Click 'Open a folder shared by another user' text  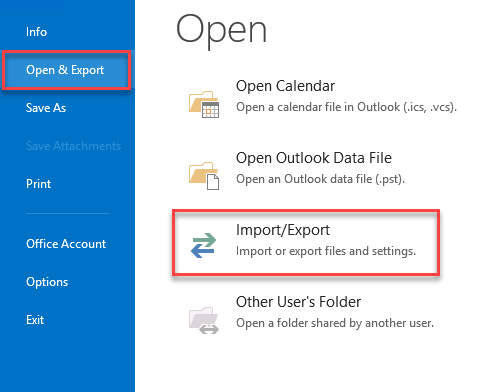pyautogui.click(x=335, y=323)
